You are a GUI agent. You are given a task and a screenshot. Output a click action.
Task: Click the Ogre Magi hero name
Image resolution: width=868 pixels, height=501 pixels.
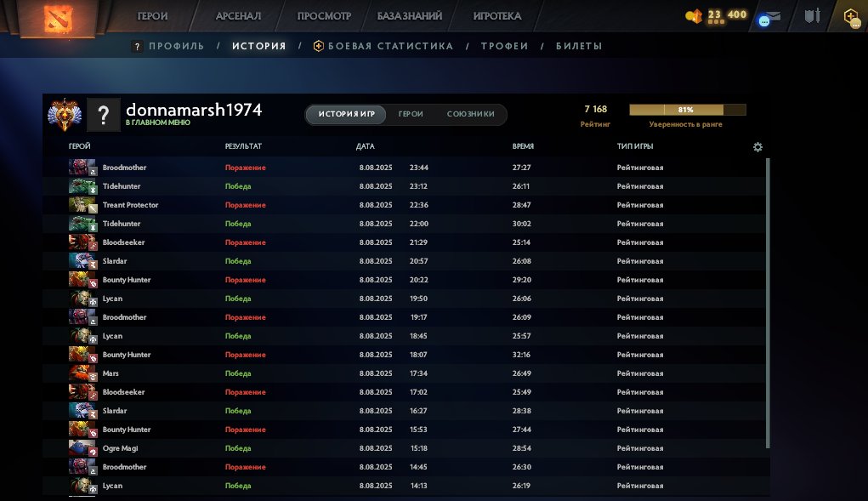(x=120, y=448)
